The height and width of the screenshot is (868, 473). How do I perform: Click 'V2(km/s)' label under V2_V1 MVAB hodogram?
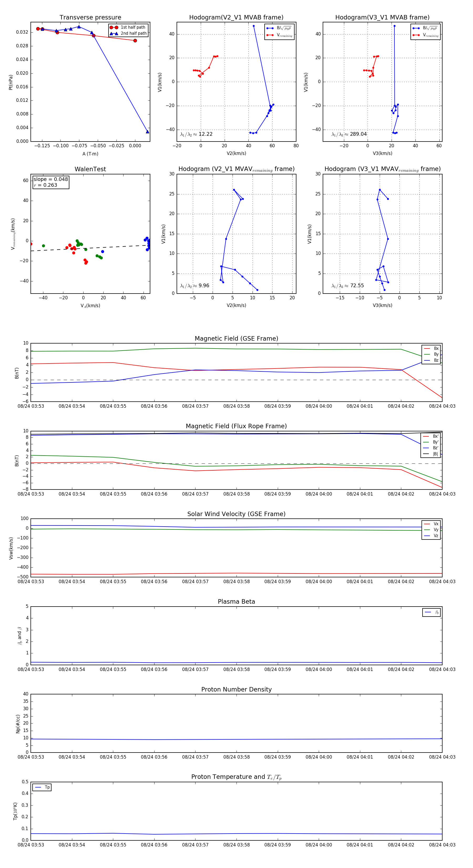coord(236,154)
